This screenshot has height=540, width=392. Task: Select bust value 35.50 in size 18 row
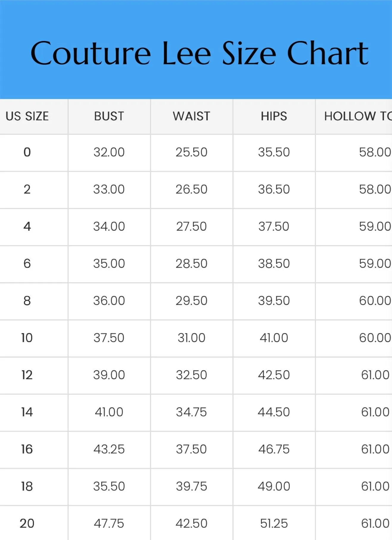(109, 487)
